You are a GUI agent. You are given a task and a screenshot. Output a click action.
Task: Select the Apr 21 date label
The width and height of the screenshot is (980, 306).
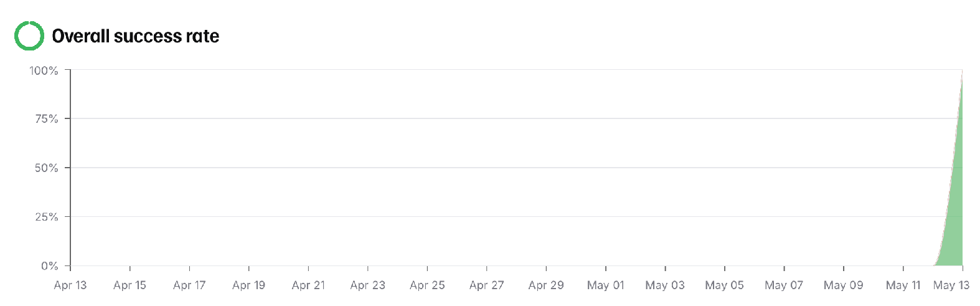pos(308,285)
